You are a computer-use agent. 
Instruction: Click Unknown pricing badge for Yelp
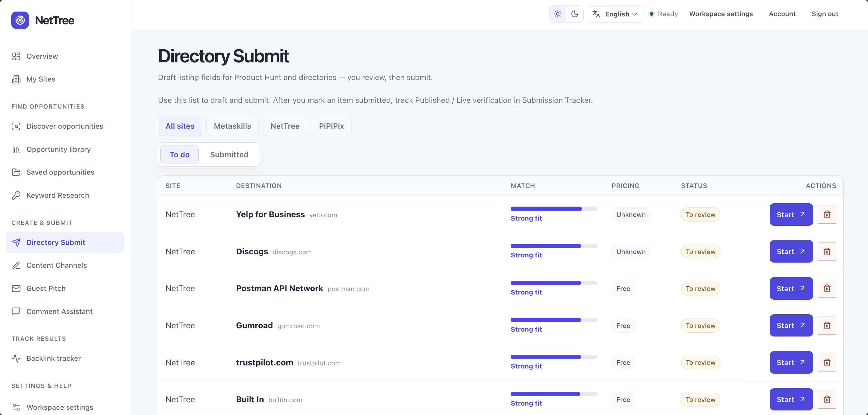pyautogui.click(x=631, y=214)
